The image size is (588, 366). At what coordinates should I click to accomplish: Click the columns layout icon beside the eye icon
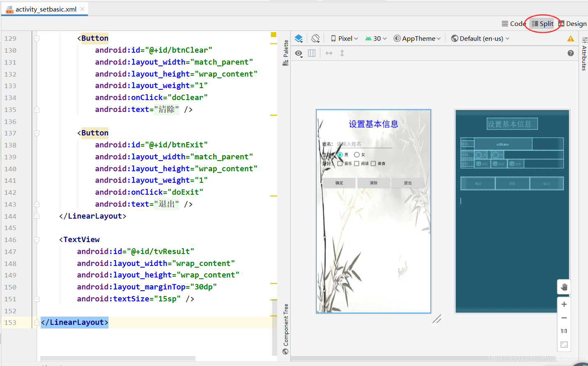pyautogui.click(x=312, y=53)
